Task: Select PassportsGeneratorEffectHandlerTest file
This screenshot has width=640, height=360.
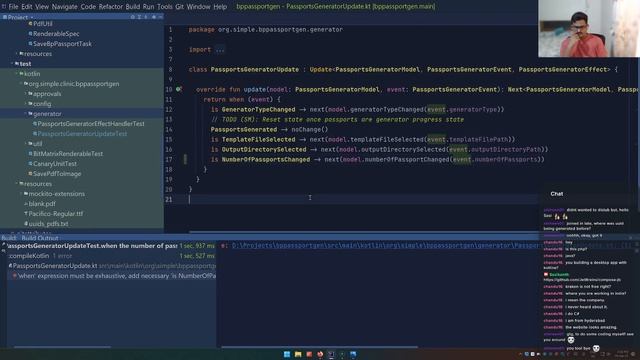Action: [89, 124]
